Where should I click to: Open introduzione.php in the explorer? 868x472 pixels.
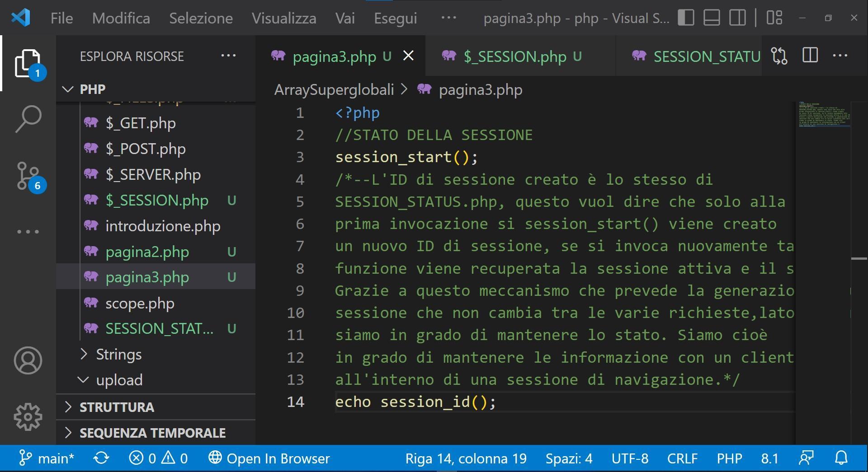pos(156,226)
